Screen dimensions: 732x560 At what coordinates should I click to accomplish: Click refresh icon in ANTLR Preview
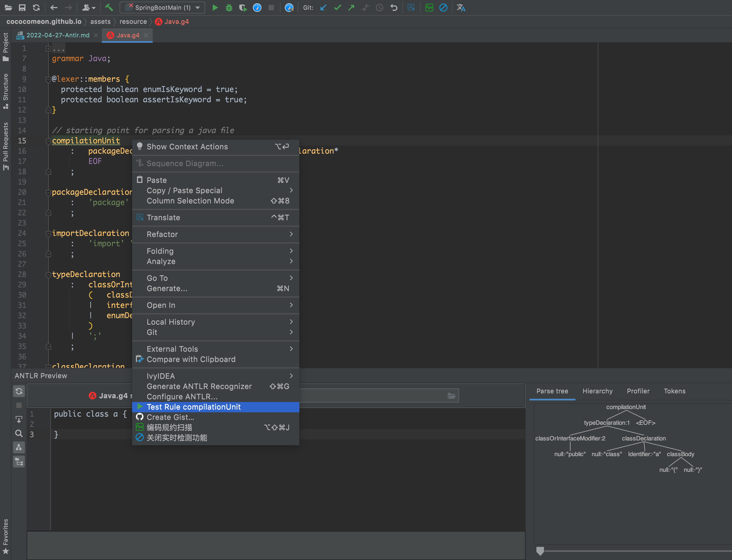point(19,391)
